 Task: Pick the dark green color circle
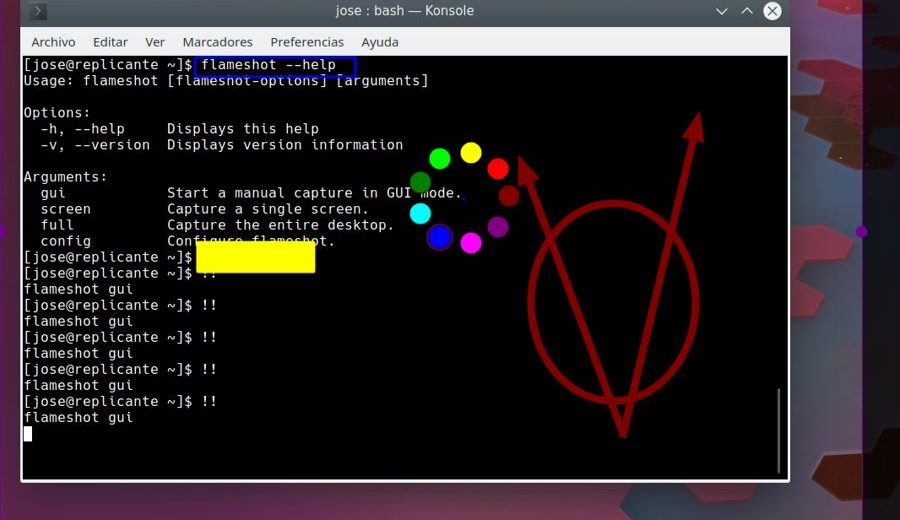[x=421, y=182]
